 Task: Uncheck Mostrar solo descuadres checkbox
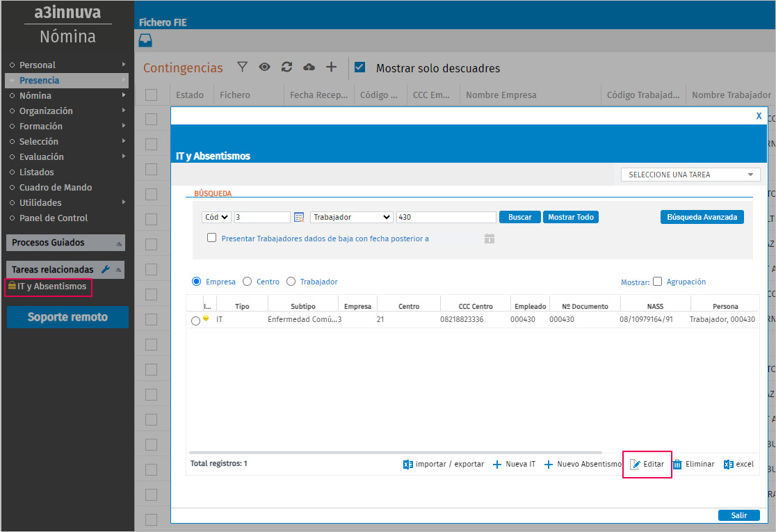click(x=359, y=67)
